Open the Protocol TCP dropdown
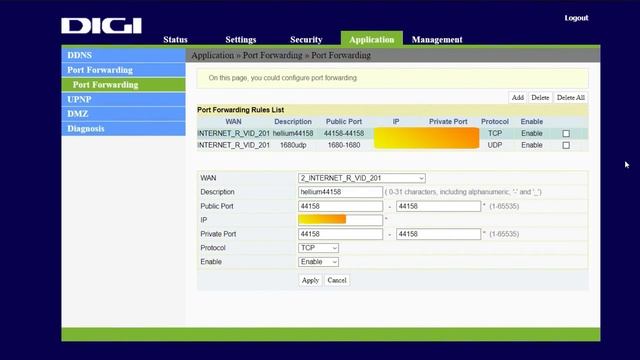 tap(318, 248)
